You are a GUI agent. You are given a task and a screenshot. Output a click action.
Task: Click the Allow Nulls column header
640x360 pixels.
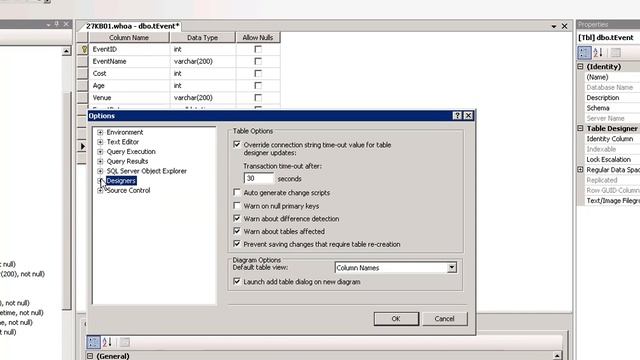point(258,38)
